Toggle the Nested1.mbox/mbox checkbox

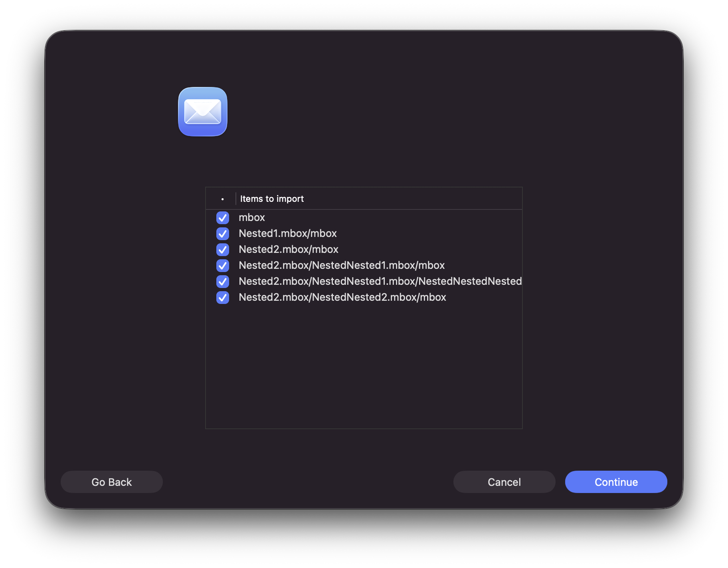(x=223, y=234)
